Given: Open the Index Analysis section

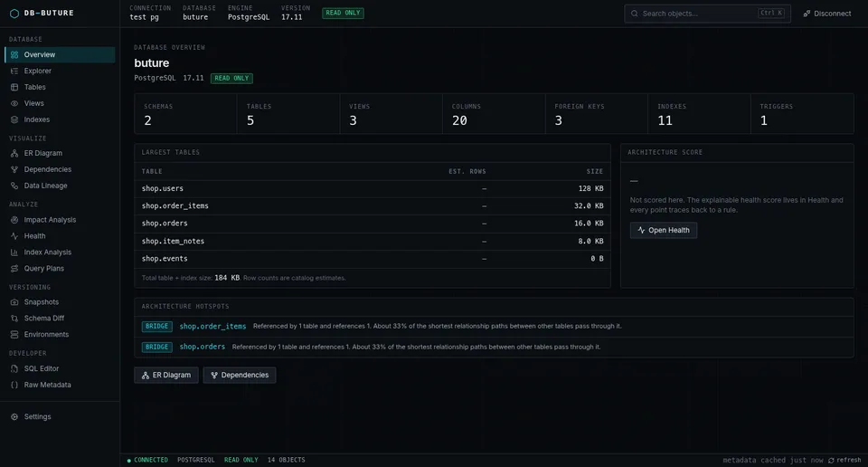Looking at the screenshot, I should pyautogui.click(x=60, y=253).
